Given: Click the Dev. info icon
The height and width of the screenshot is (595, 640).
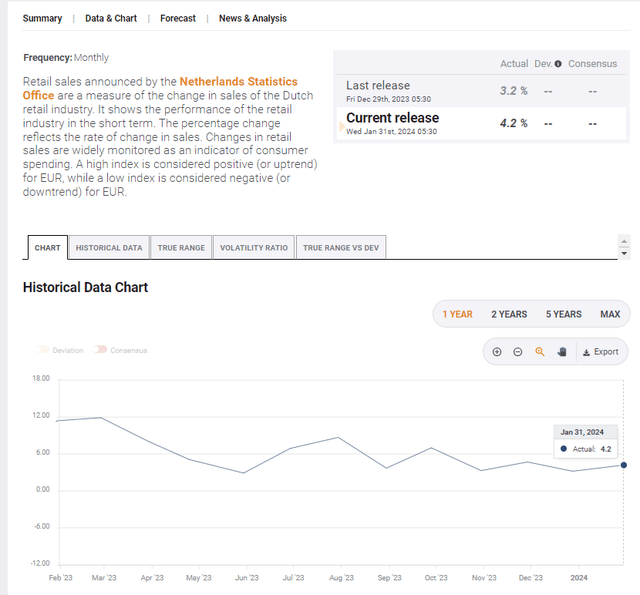Looking at the screenshot, I should [558, 64].
